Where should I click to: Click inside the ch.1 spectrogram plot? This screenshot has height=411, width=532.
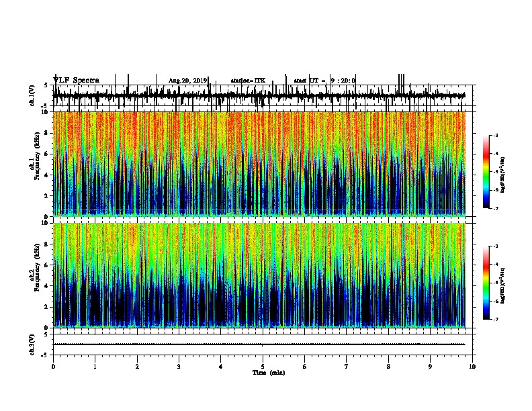tap(259, 164)
